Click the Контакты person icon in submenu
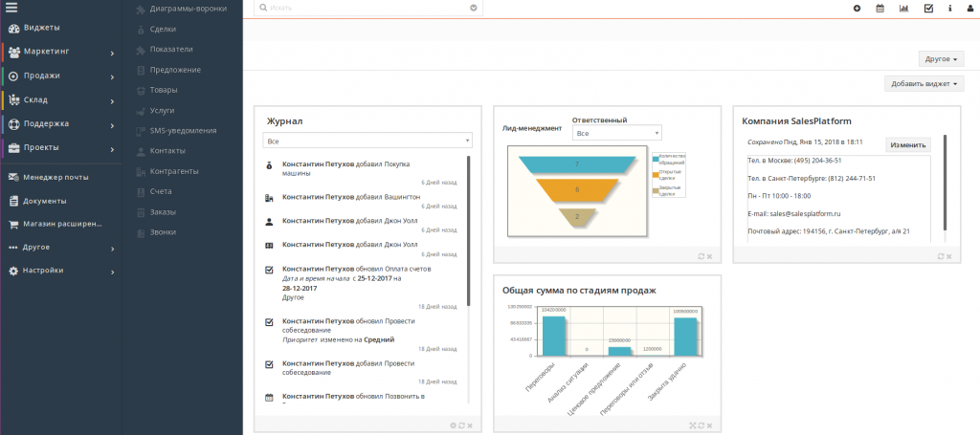The height and width of the screenshot is (435, 980). pyautogui.click(x=141, y=151)
